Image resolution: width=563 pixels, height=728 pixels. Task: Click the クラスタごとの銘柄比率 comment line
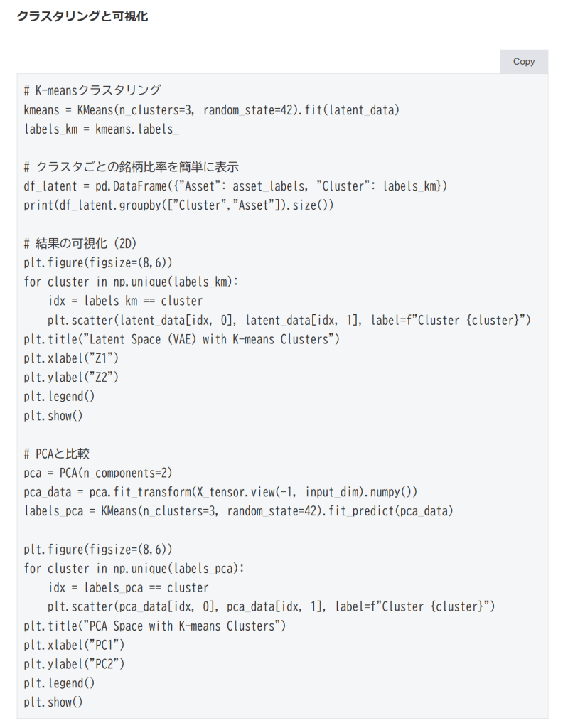click(x=131, y=167)
